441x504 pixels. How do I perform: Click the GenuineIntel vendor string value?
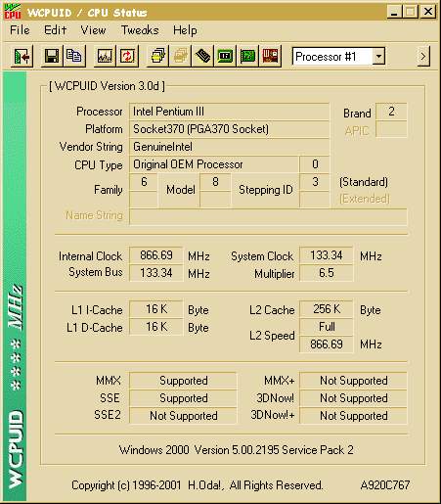click(229, 147)
